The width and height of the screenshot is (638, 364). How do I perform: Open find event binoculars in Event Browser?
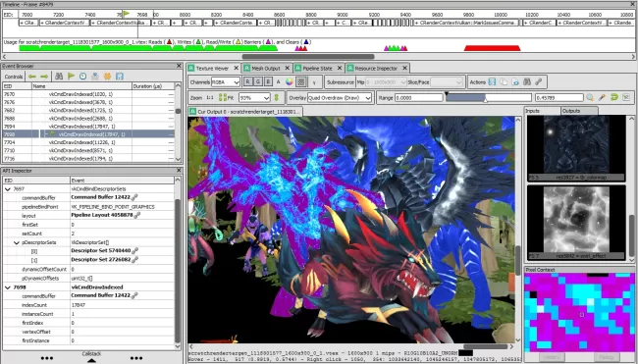[59, 77]
